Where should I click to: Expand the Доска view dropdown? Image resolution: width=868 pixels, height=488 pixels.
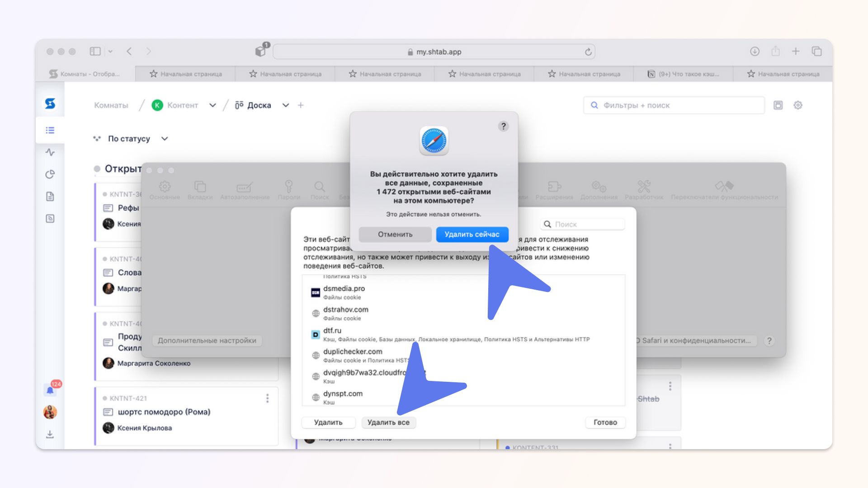[286, 105]
